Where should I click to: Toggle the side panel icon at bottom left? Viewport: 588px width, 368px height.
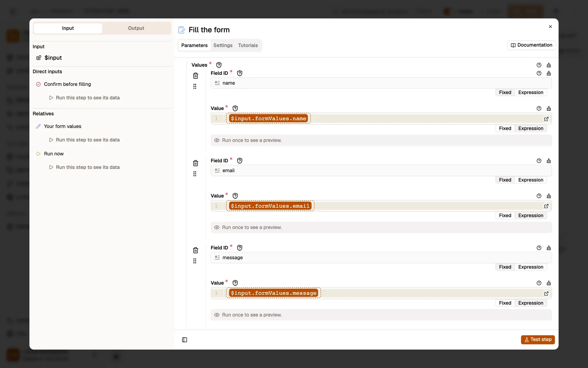[185, 340]
